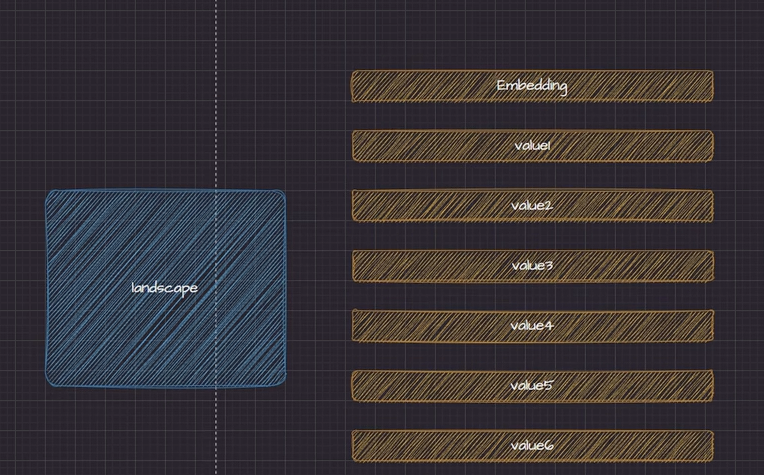This screenshot has width=764, height=475.
Task: Click the "value4" text label
Action: click(532, 326)
